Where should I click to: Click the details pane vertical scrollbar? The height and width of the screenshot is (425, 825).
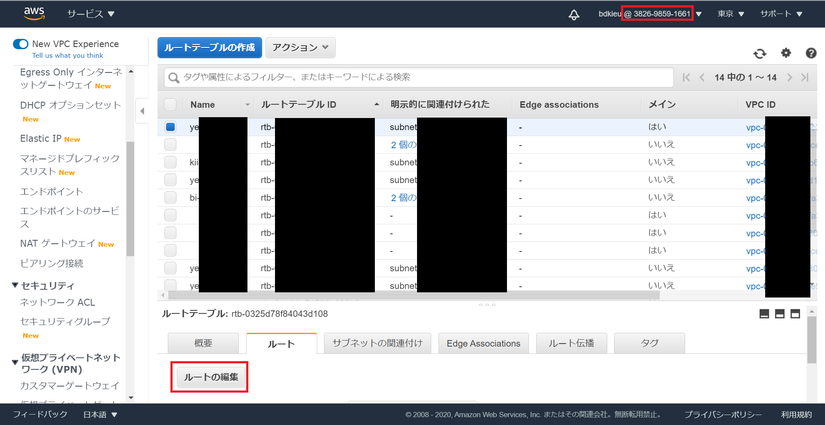[811, 339]
